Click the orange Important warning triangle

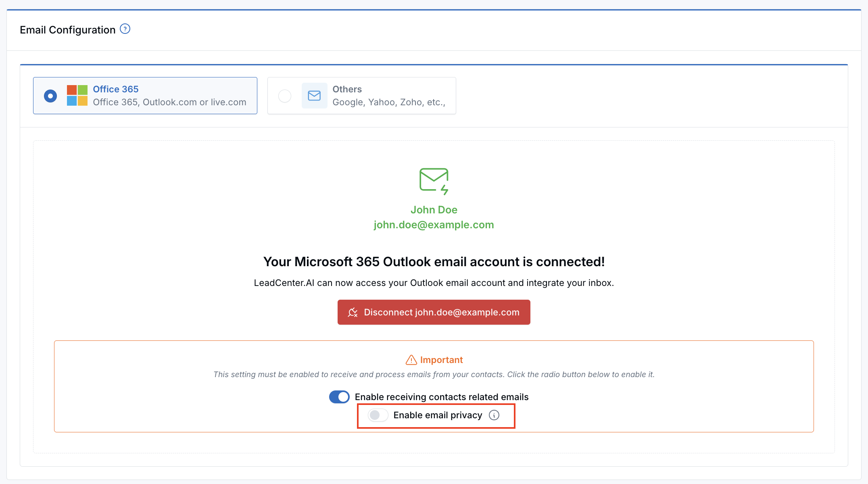[x=411, y=360]
